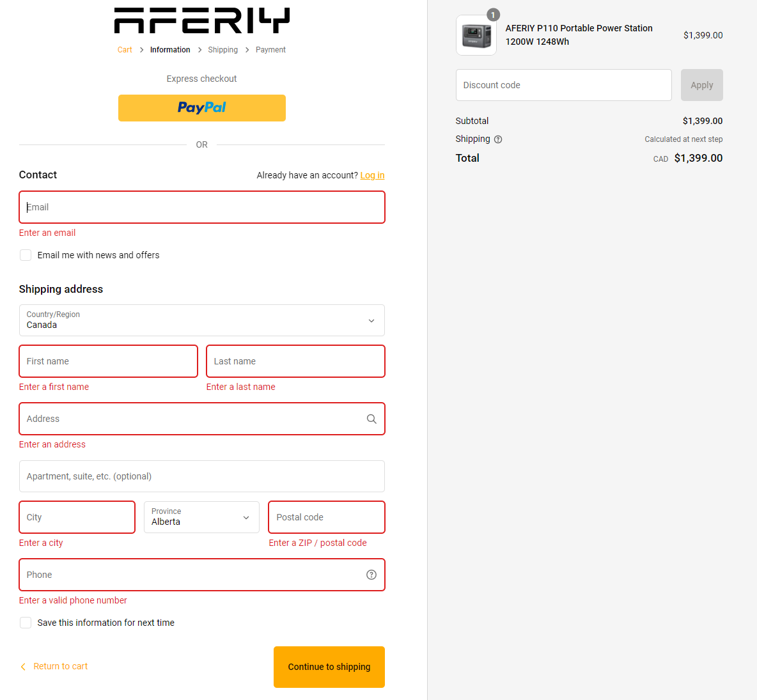
Task: Focus the Last name field
Action: [295, 361]
